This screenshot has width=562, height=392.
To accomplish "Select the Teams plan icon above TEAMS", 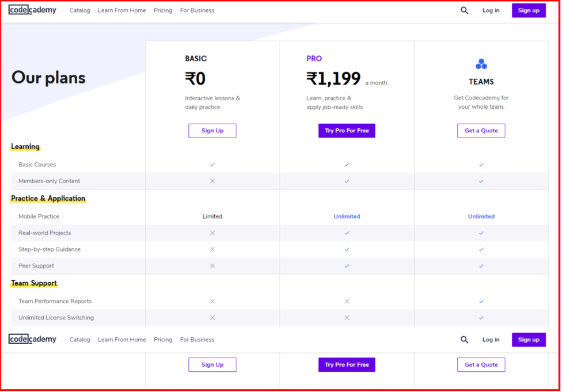I will pos(481,63).
